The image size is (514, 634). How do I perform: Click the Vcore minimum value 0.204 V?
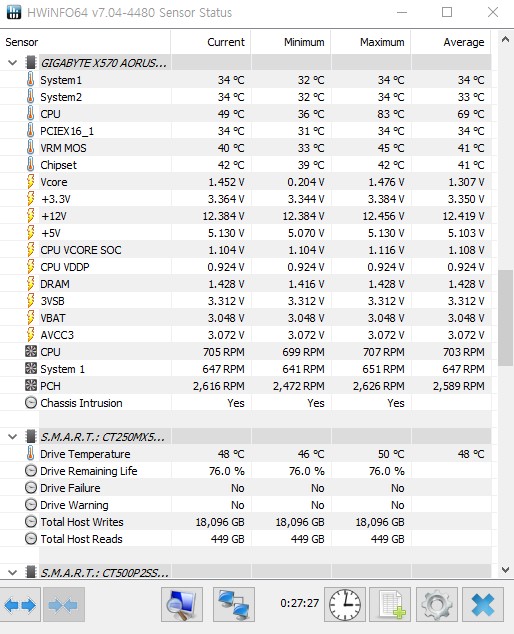[306, 182]
